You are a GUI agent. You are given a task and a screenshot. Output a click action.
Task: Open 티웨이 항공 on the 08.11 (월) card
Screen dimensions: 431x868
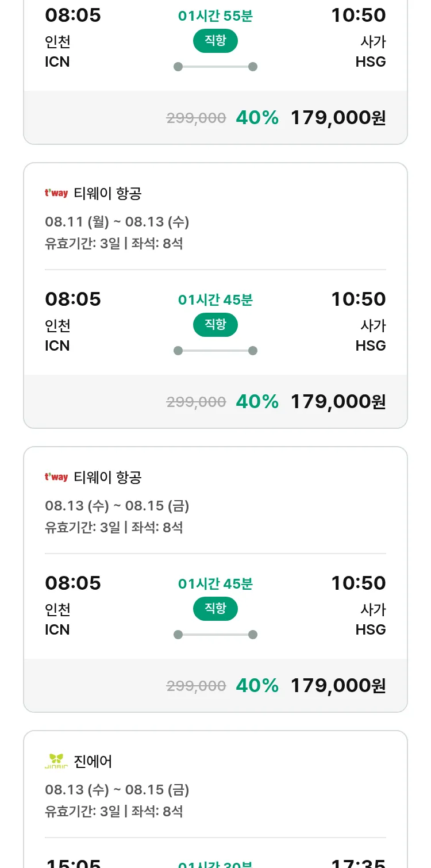[x=107, y=193]
